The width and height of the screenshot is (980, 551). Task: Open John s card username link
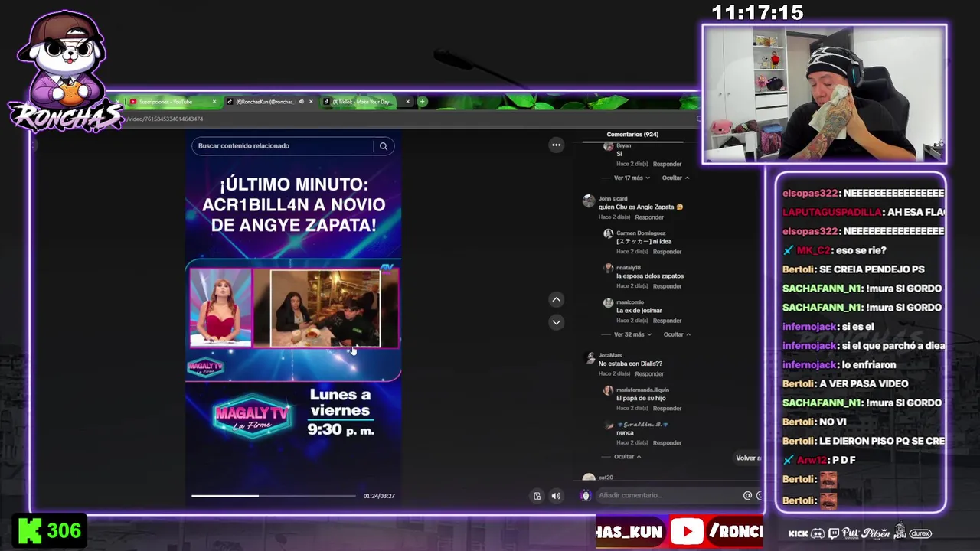tap(612, 199)
